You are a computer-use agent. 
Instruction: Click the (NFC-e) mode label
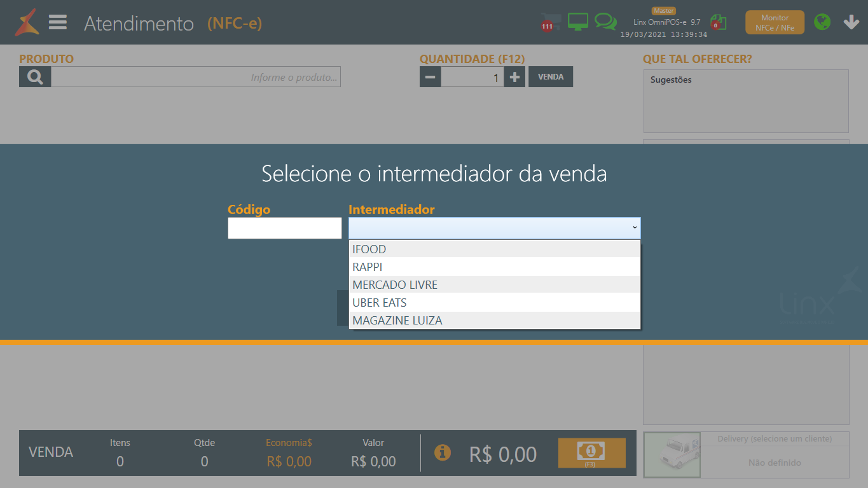pyautogui.click(x=235, y=24)
